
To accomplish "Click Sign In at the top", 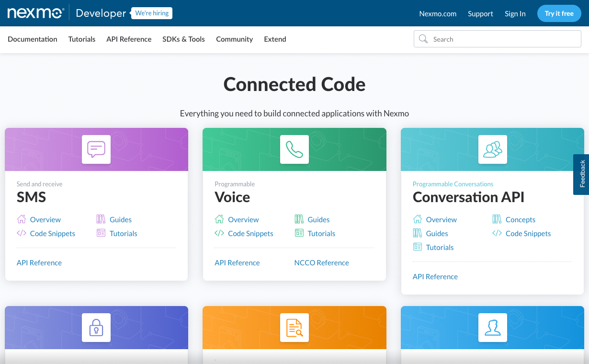I will click(x=515, y=13).
